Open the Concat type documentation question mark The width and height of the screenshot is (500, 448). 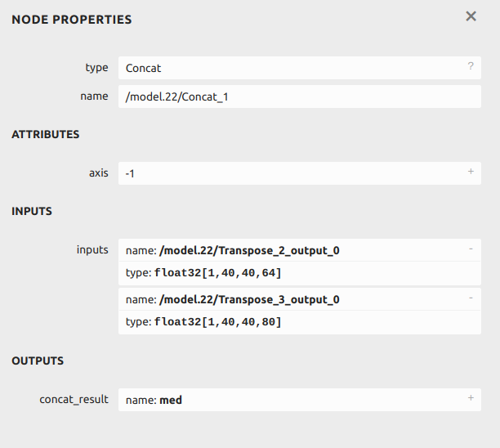pyautogui.click(x=471, y=67)
